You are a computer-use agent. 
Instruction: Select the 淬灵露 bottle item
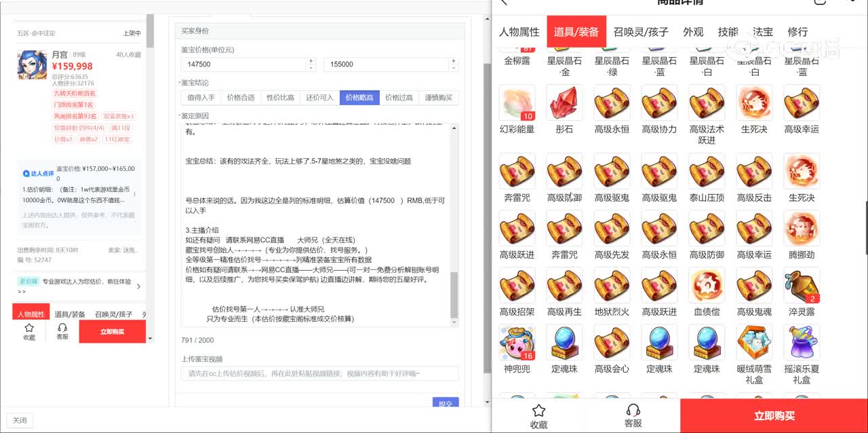(x=802, y=285)
